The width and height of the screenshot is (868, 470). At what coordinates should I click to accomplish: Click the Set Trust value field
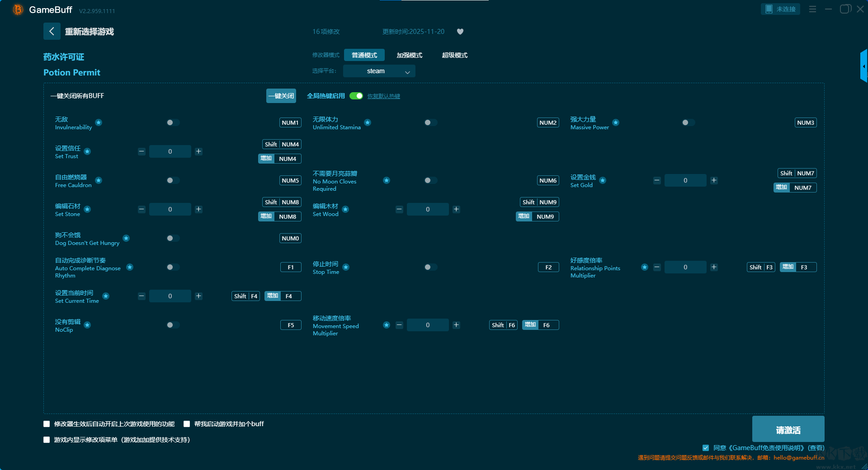[x=170, y=151]
